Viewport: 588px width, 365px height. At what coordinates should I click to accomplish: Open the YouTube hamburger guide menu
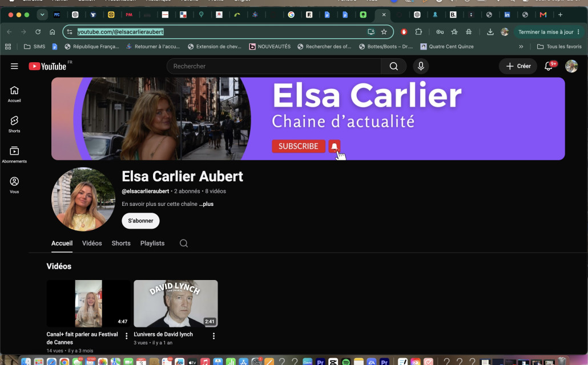pyautogui.click(x=14, y=66)
